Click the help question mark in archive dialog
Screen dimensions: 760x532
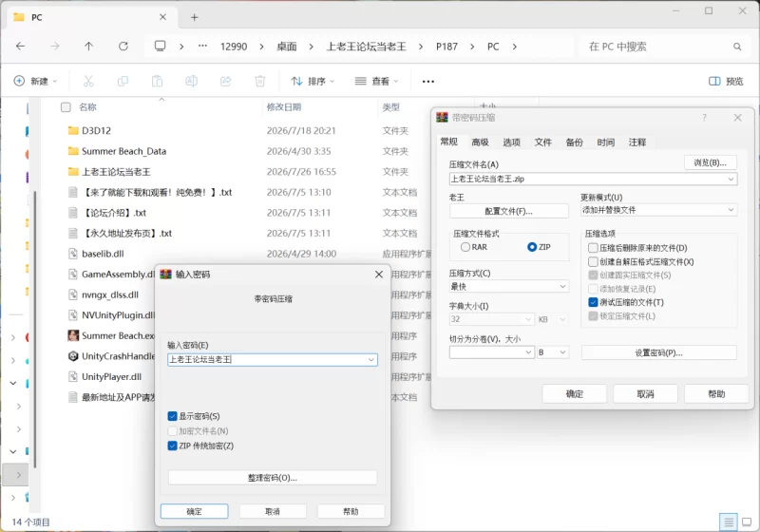pyautogui.click(x=704, y=118)
